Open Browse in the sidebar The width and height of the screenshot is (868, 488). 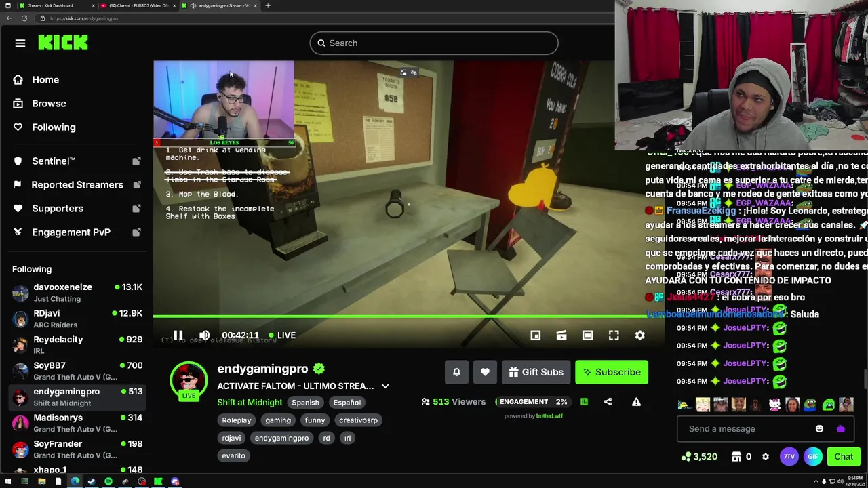click(39, 104)
